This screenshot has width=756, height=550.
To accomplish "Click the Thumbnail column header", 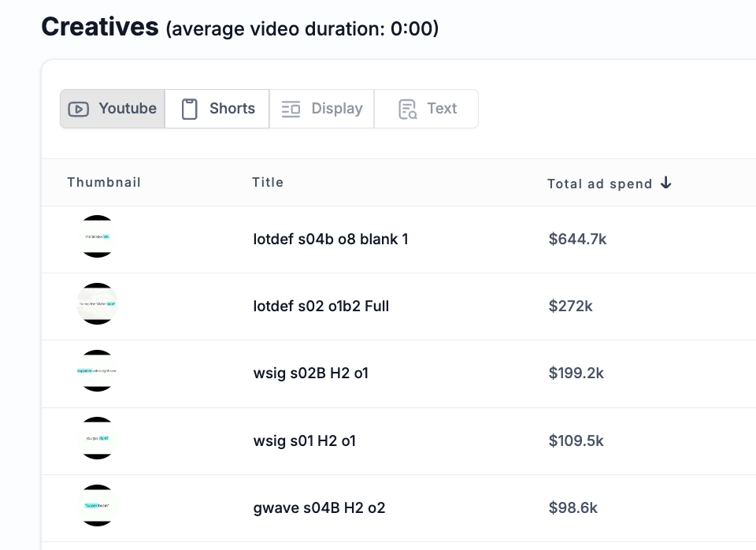I will (104, 182).
